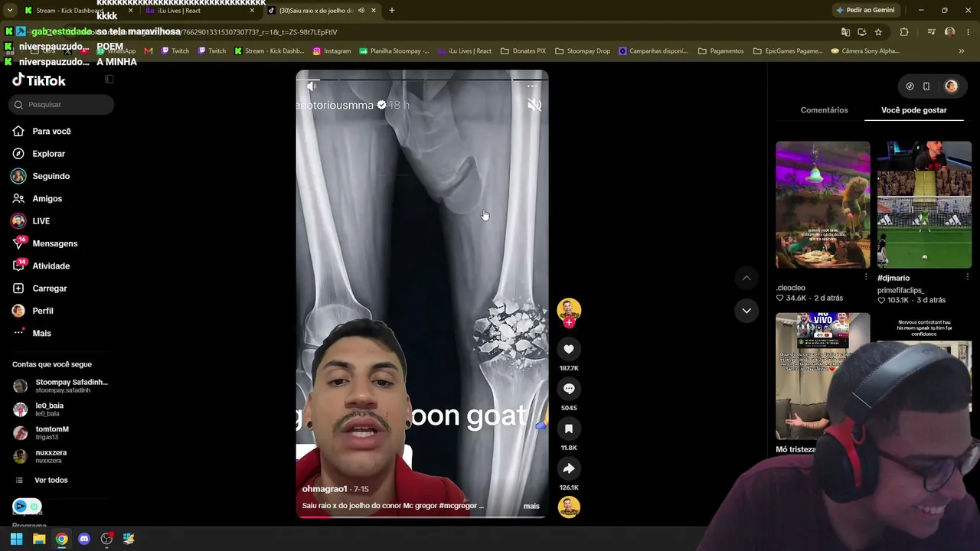Click the TikTok logo
Viewport: 980px width, 551px height.
tap(38, 80)
